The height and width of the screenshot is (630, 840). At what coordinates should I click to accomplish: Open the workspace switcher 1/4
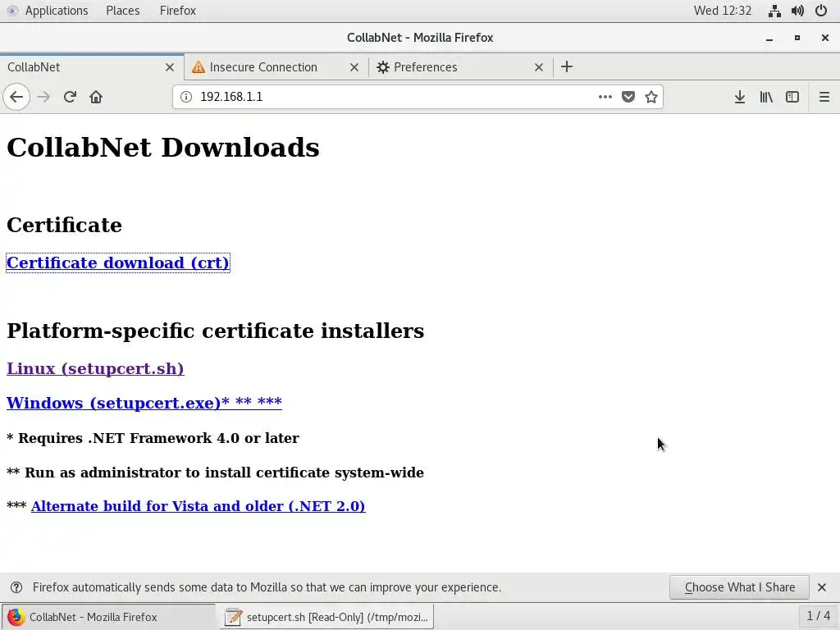coord(819,616)
